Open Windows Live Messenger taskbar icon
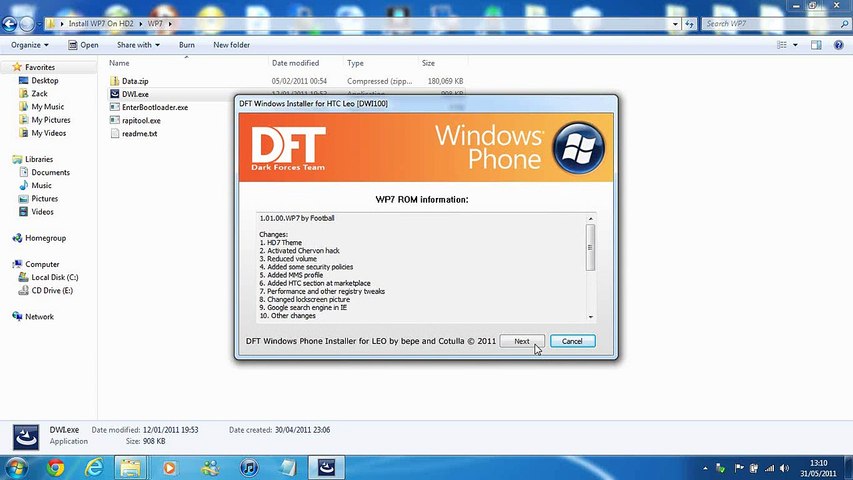This screenshot has height=480, width=853. click(x=210, y=467)
